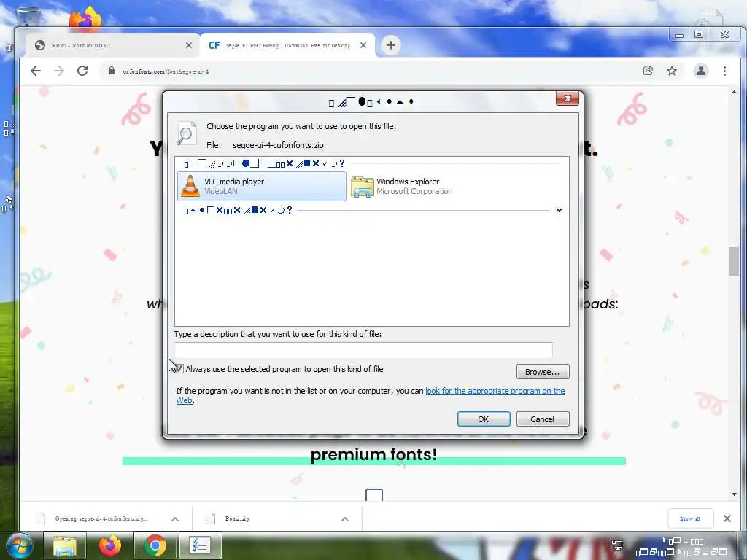Viewport: 747px width, 560px height.
Task: Click the network tray icon
Action: pyautogui.click(x=617, y=545)
